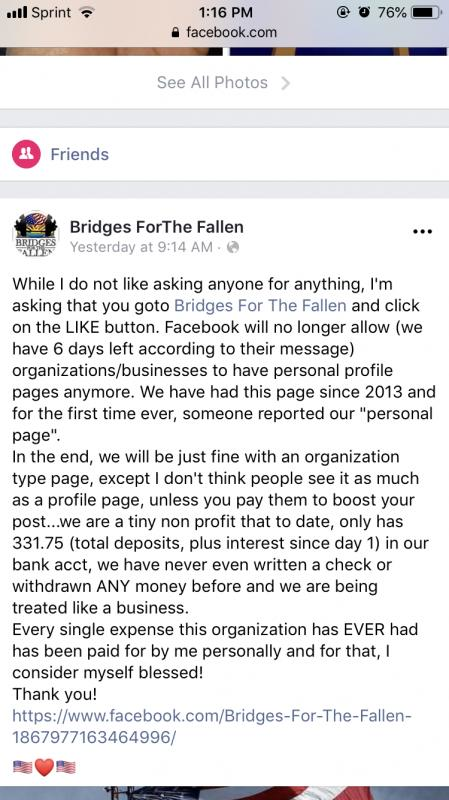The image size is (449, 800).
Task: Tap the Wi-Fi icon in status bar
Action: [87, 13]
